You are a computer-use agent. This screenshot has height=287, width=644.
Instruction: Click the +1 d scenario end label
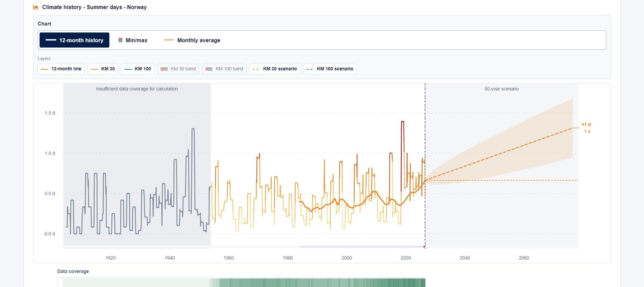click(586, 124)
